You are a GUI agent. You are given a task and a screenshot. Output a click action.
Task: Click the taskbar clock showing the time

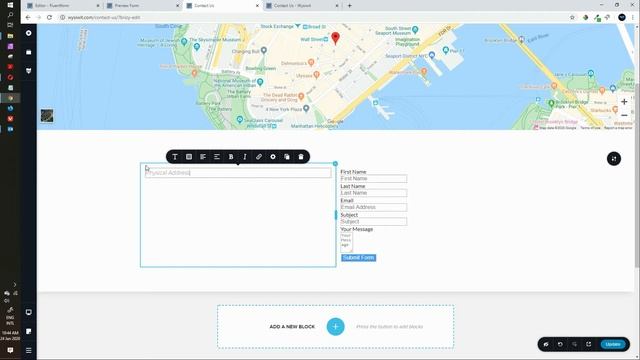10,336
